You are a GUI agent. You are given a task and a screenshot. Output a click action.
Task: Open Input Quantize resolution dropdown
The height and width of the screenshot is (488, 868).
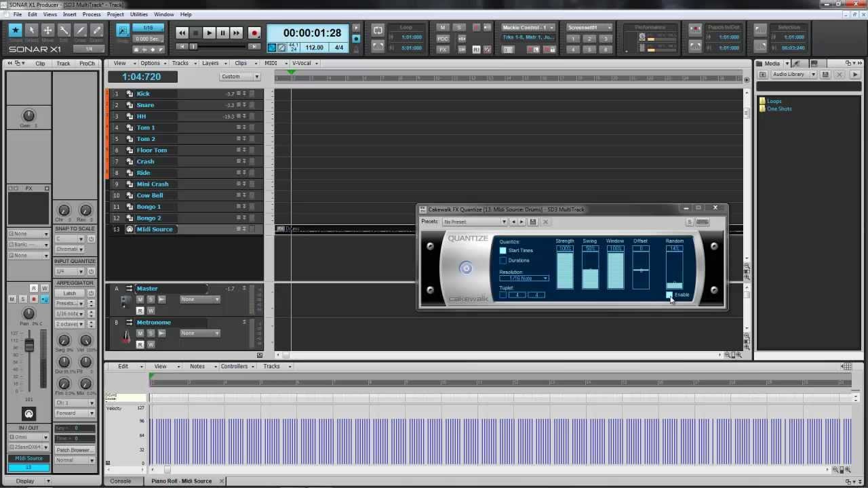pos(70,272)
